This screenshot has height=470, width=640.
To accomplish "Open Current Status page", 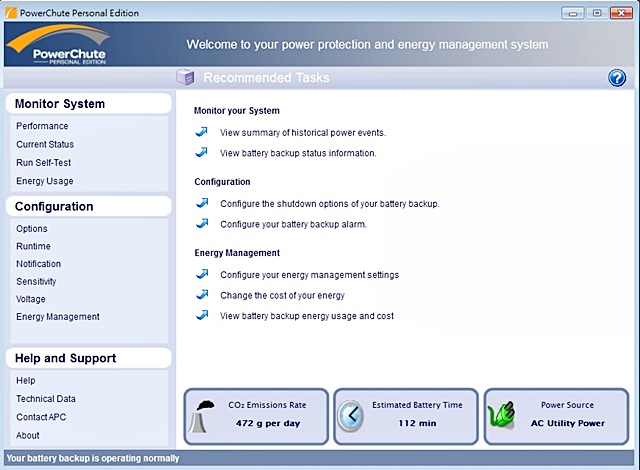I will 45,144.
